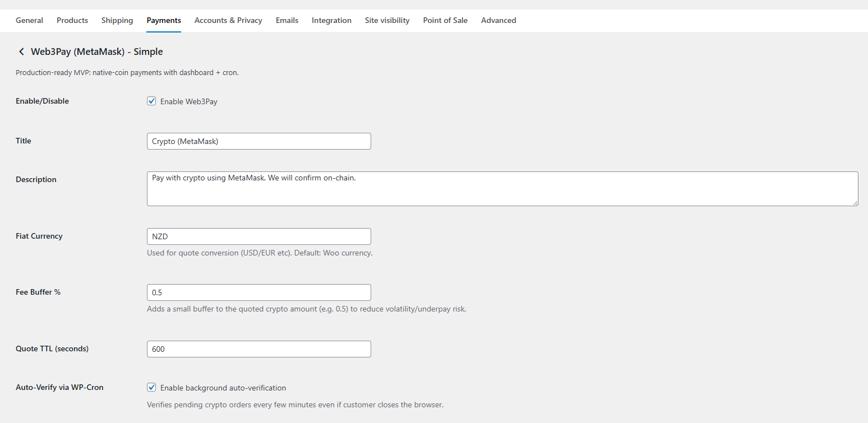Click the 'Description' row label
868x423 pixels.
click(36, 180)
